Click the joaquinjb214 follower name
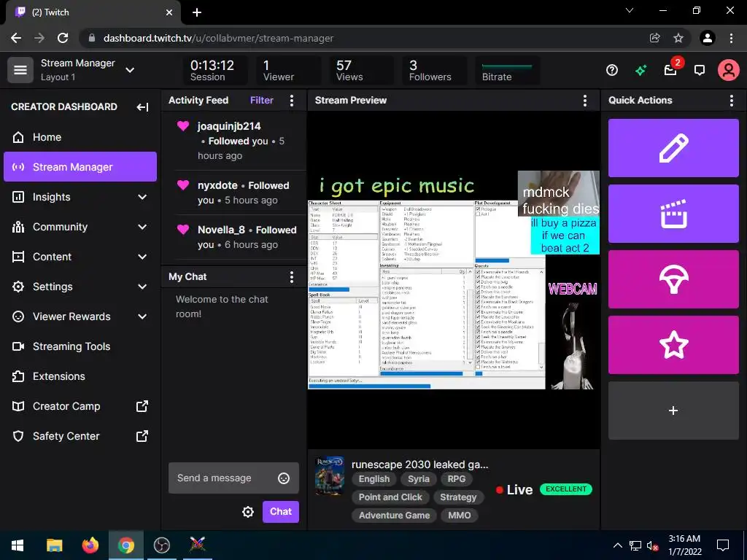Image resolution: width=747 pixels, height=560 pixels. pos(229,126)
